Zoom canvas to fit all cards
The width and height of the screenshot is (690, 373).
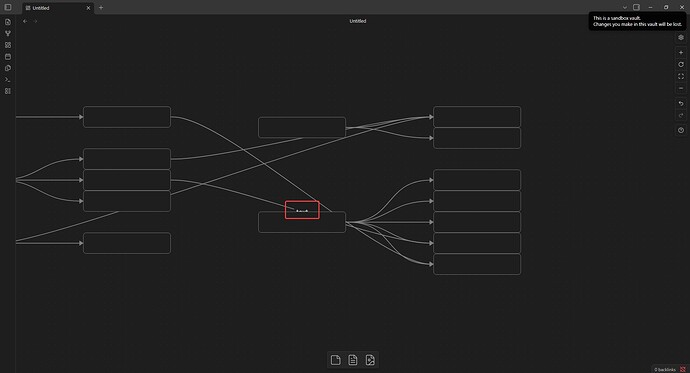681,77
